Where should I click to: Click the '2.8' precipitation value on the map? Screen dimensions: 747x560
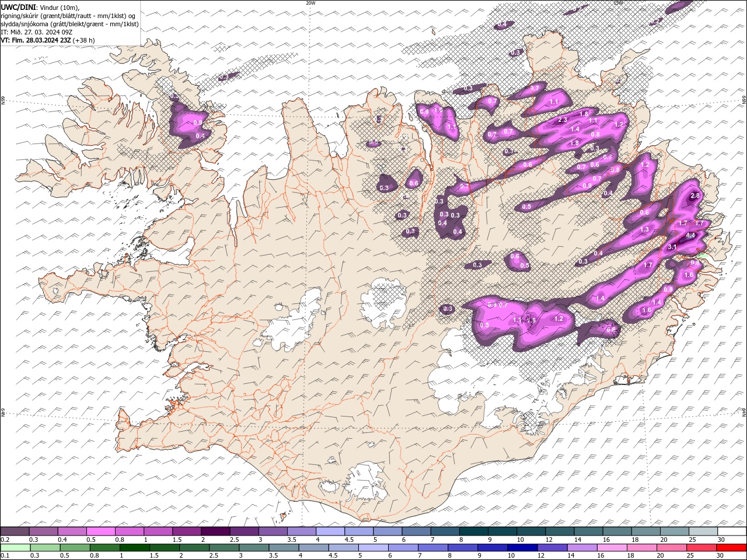coord(694,196)
